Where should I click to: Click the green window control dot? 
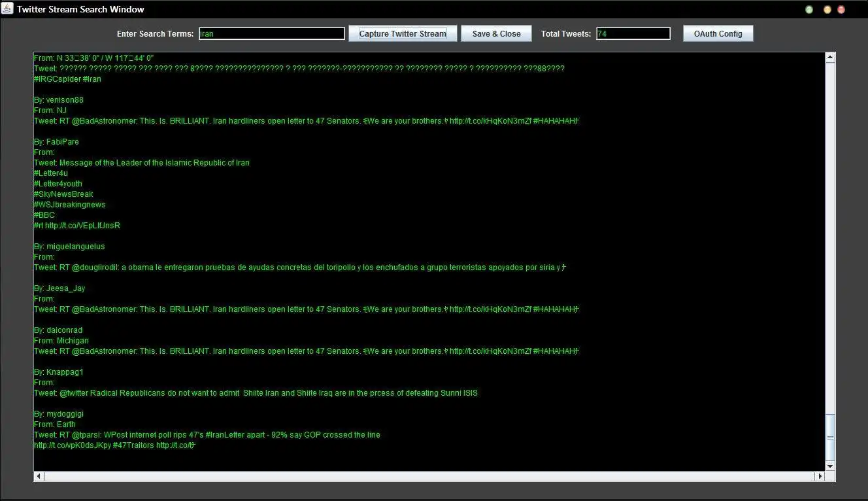(x=809, y=10)
